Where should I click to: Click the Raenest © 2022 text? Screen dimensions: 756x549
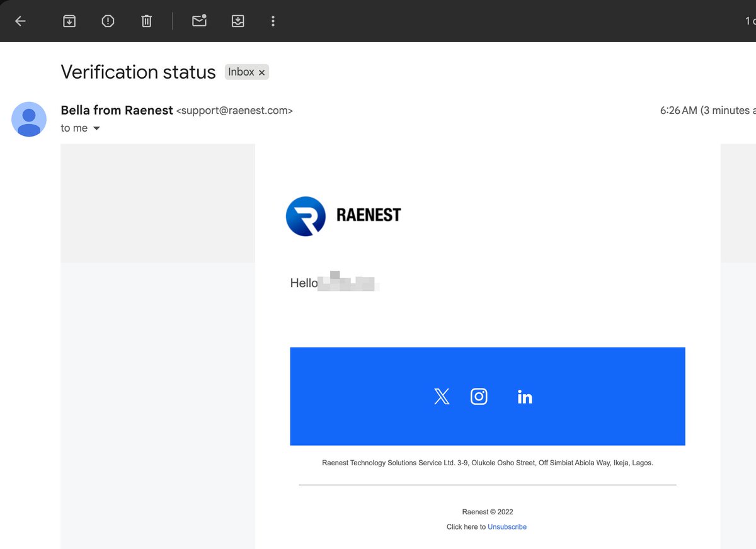point(488,512)
